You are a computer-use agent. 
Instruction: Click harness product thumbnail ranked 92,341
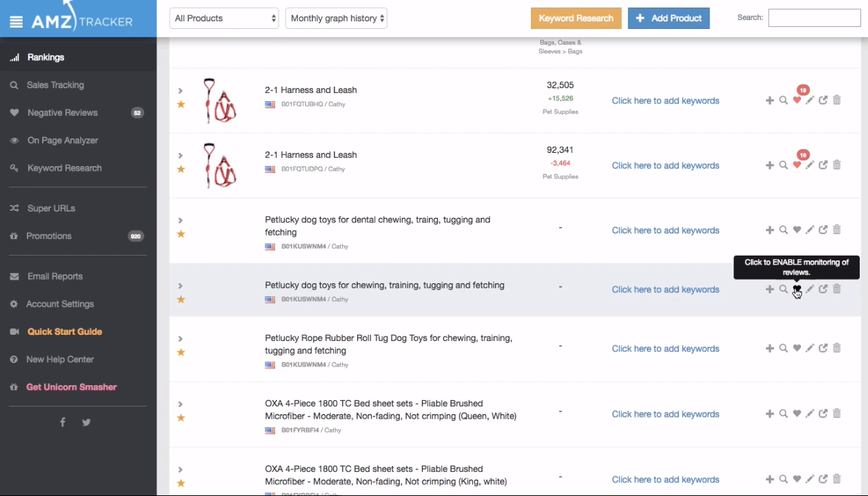pyautogui.click(x=220, y=165)
